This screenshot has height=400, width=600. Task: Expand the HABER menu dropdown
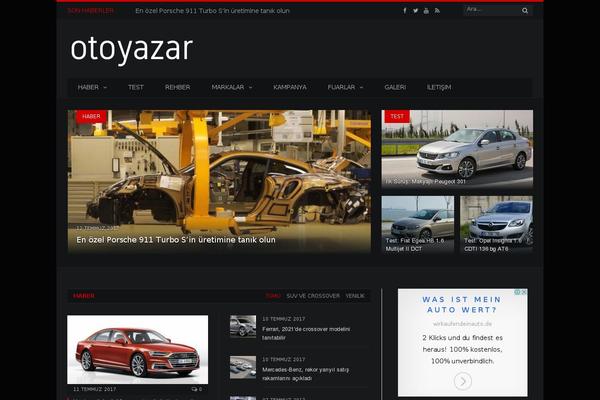(x=92, y=87)
